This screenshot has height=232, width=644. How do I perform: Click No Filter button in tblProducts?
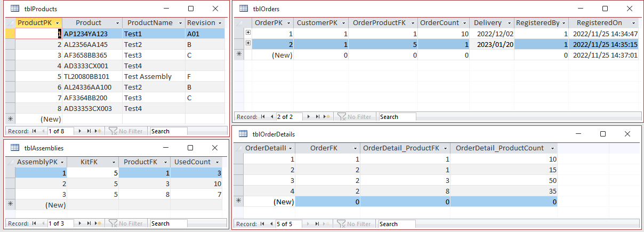click(126, 131)
